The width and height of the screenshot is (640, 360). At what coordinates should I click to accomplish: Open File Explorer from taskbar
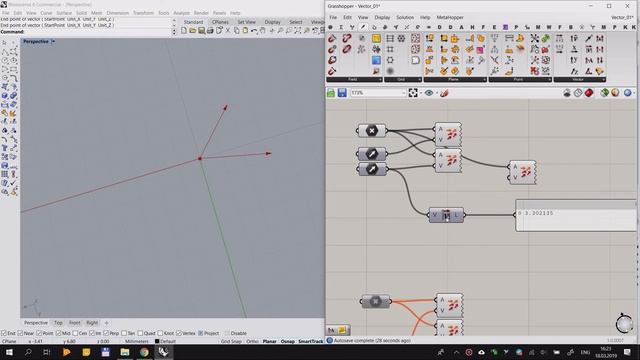click(125, 352)
